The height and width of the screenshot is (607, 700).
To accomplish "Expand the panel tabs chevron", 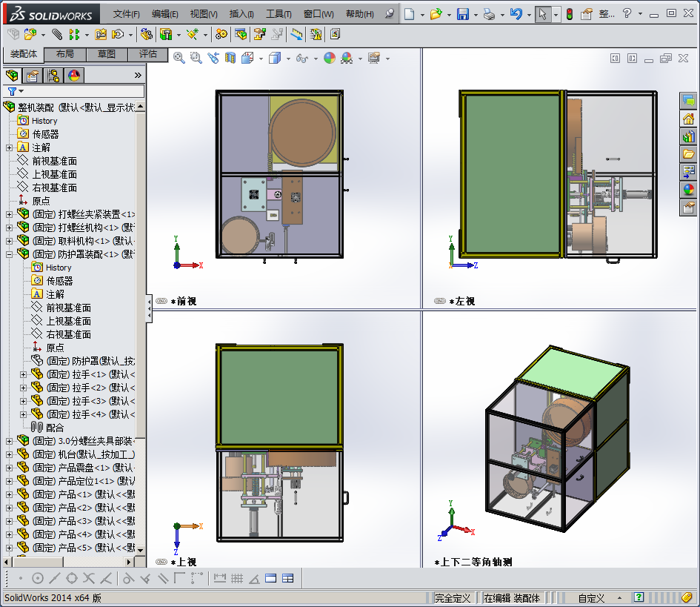I will 138,76.
